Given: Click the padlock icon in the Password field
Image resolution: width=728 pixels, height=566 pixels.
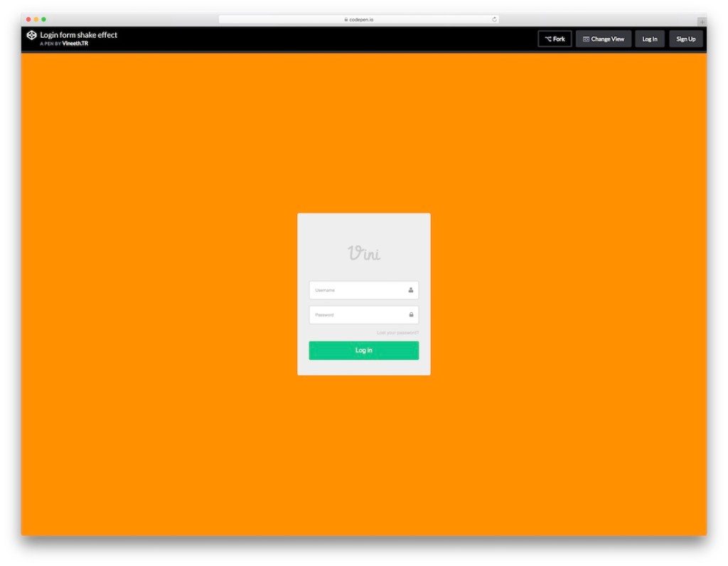Looking at the screenshot, I should click(x=411, y=314).
